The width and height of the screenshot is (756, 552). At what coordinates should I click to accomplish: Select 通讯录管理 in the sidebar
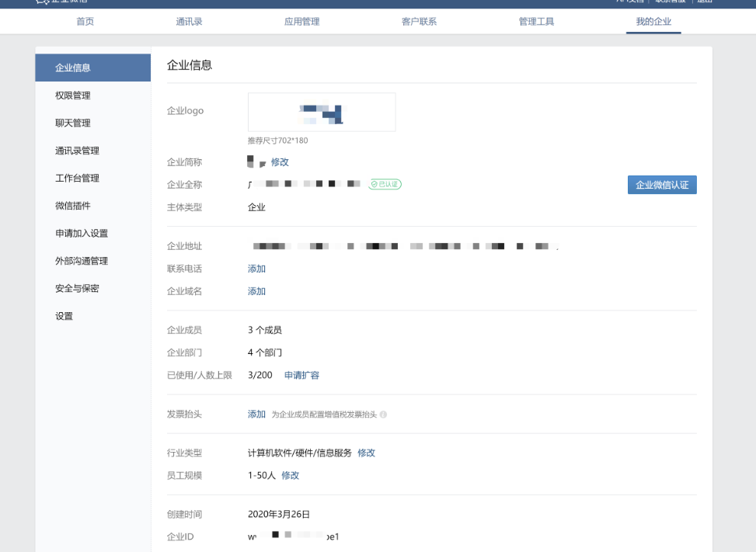pos(77,151)
